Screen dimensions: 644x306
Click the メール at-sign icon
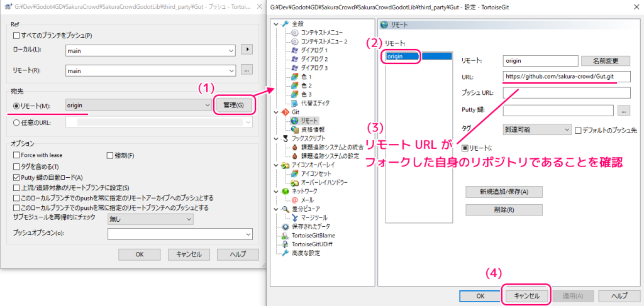click(294, 200)
